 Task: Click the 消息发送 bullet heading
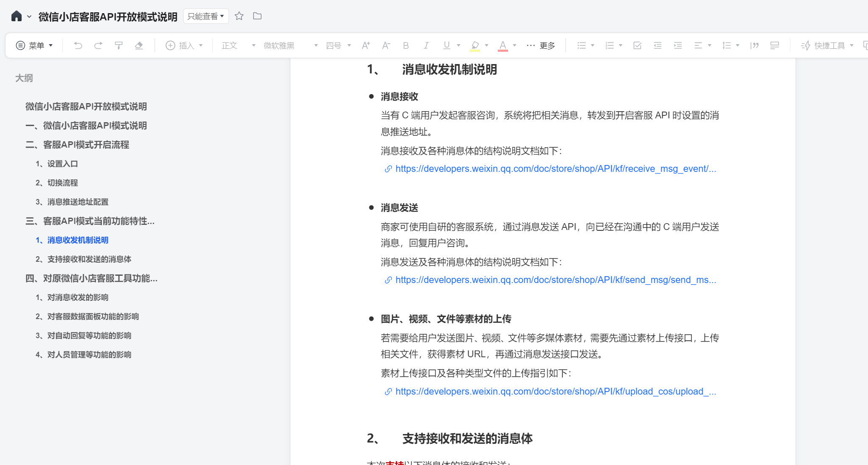[x=399, y=208]
